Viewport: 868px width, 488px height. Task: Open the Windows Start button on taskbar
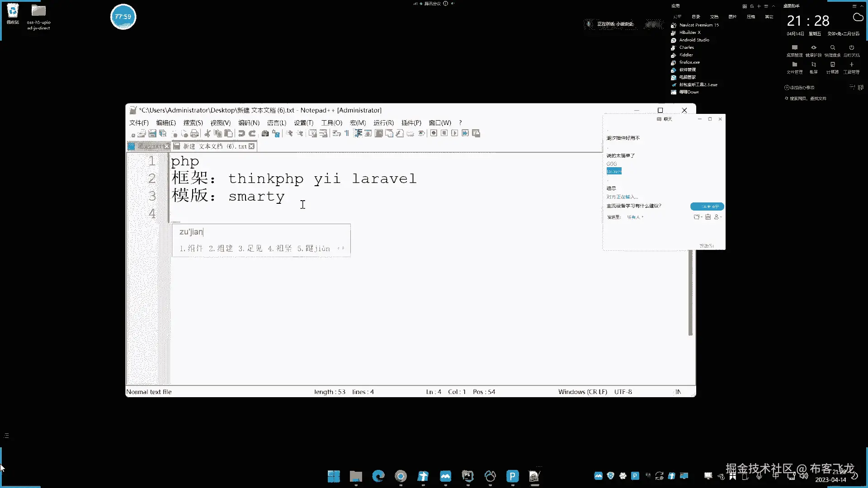coord(334,476)
